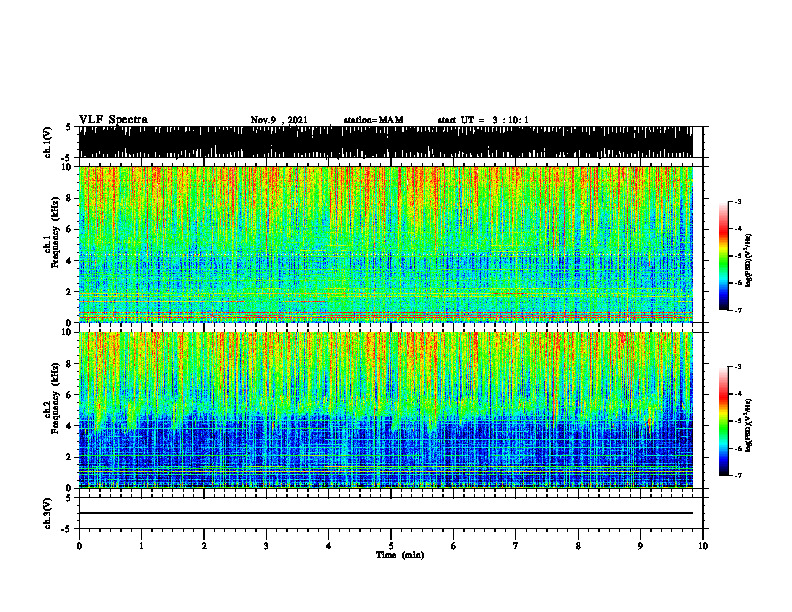Click the ch.1 frequency axis "6" tick label

70,230
